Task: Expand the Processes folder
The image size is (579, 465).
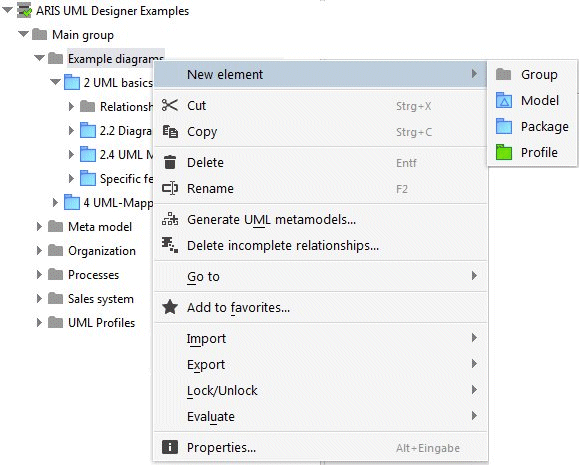Action: point(39,274)
